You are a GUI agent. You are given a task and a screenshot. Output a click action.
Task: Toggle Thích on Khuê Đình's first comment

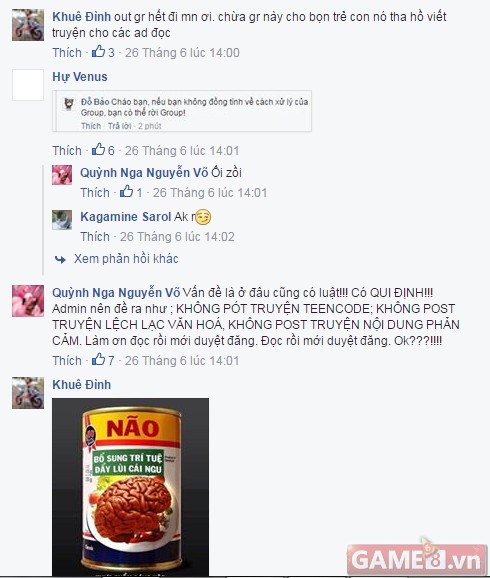pos(67,53)
